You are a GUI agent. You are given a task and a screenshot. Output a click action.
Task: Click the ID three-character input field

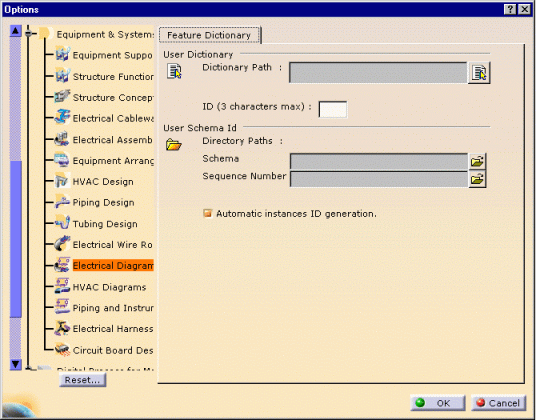tap(333, 109)
